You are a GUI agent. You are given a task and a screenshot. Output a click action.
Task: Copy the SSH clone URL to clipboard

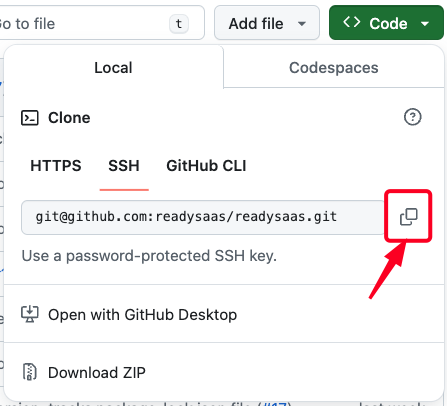click(x=408, y=217)
